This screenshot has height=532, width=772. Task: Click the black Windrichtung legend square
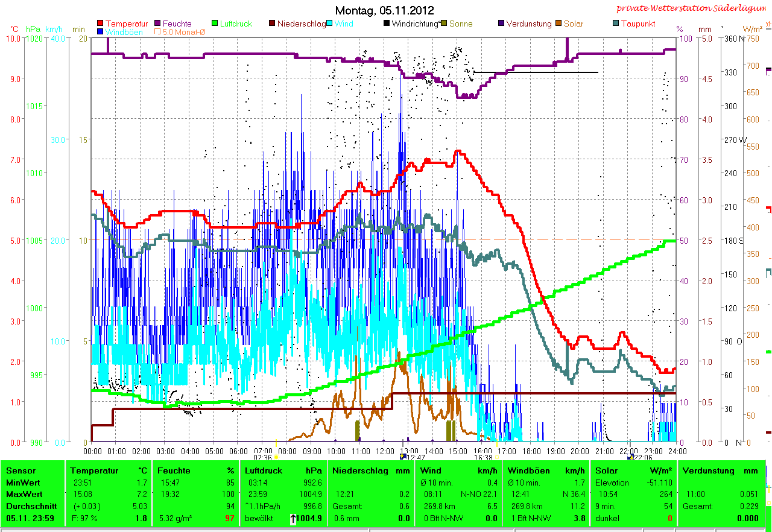pos(387,24)
